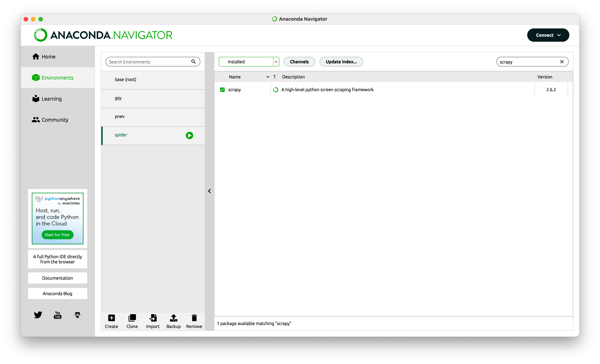Open the Twitter icon link
The width and height of the screenshot is (600, 364).
(x=38, y=315)
